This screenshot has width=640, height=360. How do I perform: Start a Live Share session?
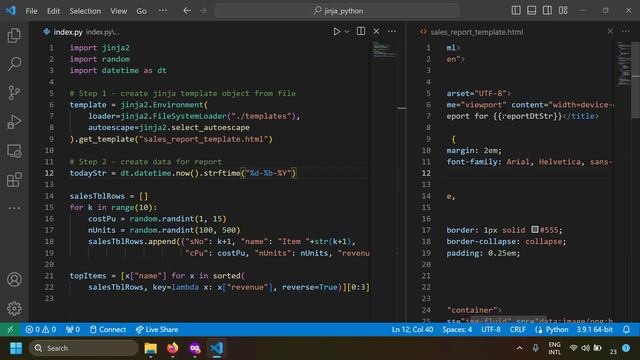(x=157, y=329)
